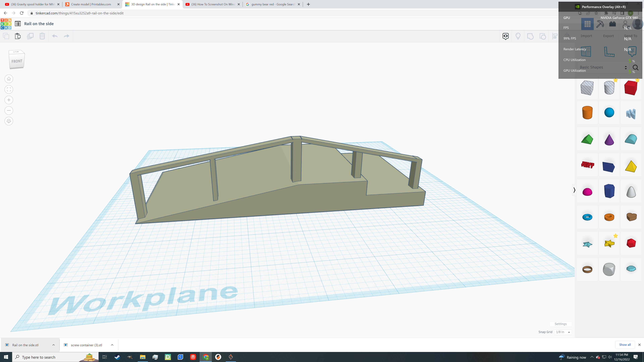
Task: Select the grey Dice shape
Action: (609, 269)
